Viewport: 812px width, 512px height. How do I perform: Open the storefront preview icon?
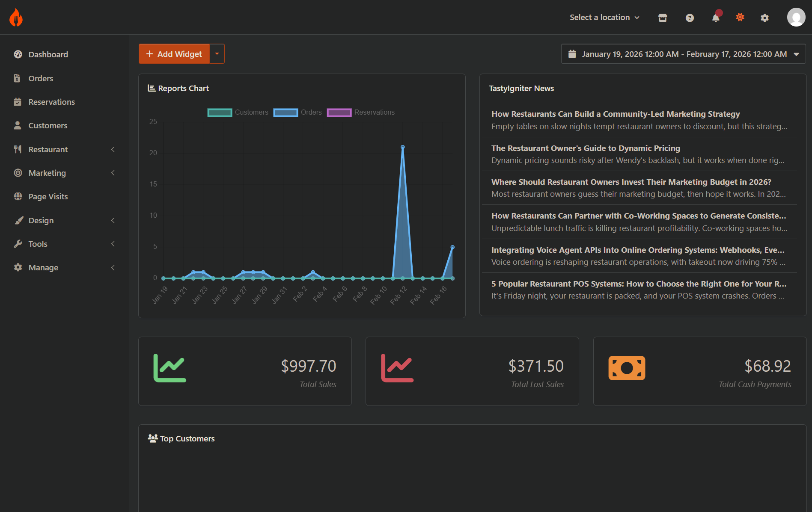click(663, 18)
